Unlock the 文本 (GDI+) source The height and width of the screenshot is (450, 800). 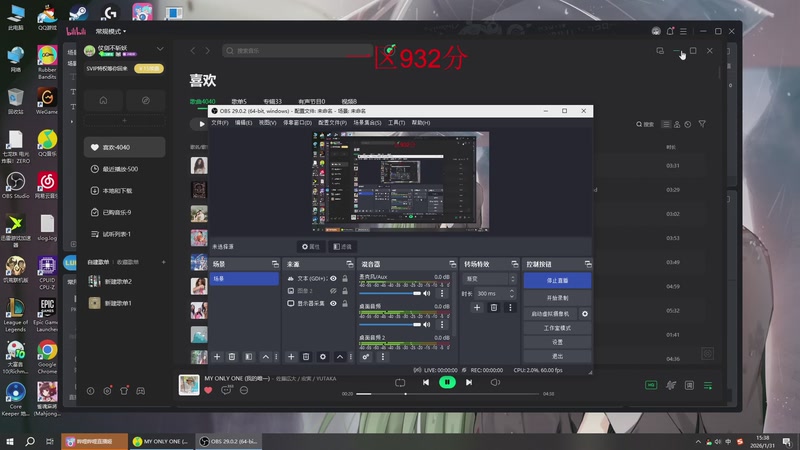pyautogui.click(x=345, y=279)
